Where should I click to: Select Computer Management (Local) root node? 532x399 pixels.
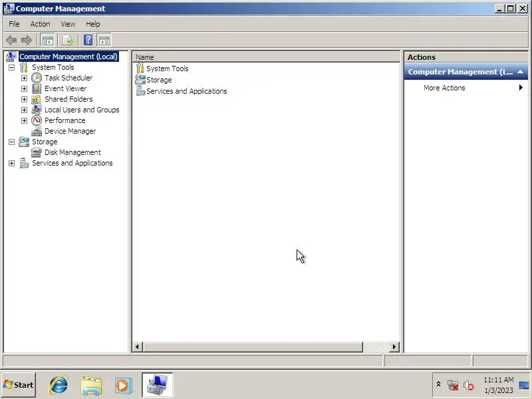click(x=68, y=57)
